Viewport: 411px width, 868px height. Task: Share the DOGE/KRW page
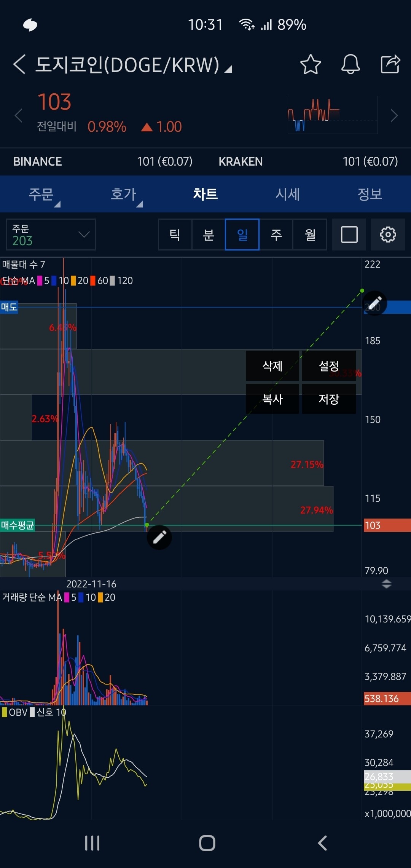click(390, 64)
